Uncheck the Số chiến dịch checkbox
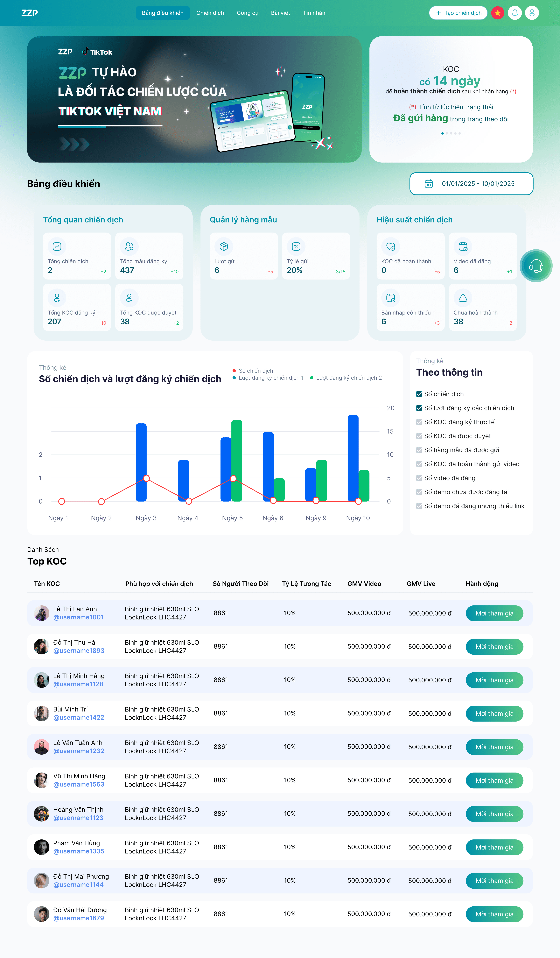This screenshot has height=958, width=560. [x=419, y=394]
